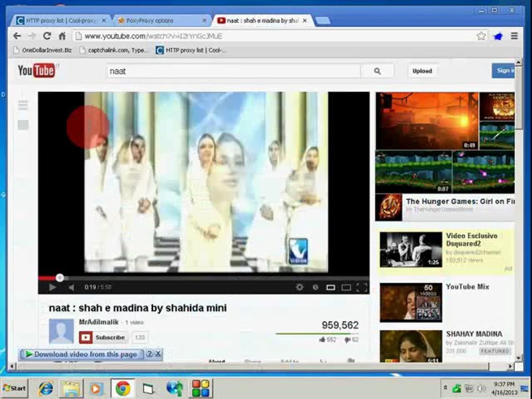
Task: Close the HTTP proxy list tab
Action: [x=104, y=21]
